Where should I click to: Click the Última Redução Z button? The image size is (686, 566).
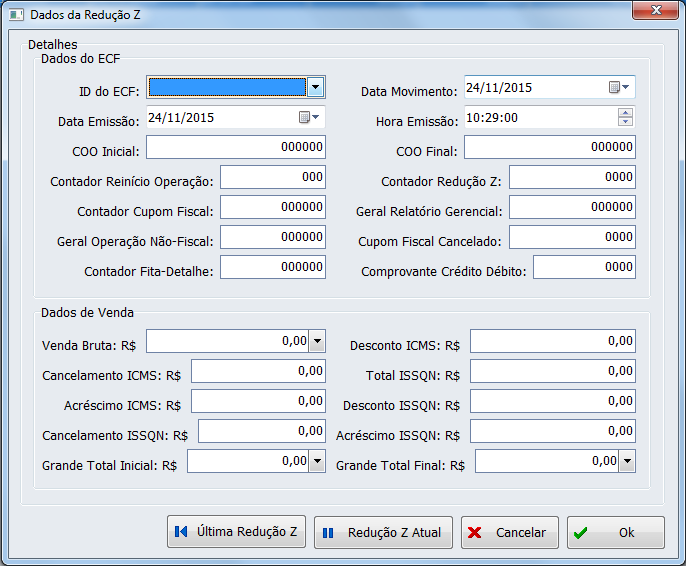click(236, 532)
